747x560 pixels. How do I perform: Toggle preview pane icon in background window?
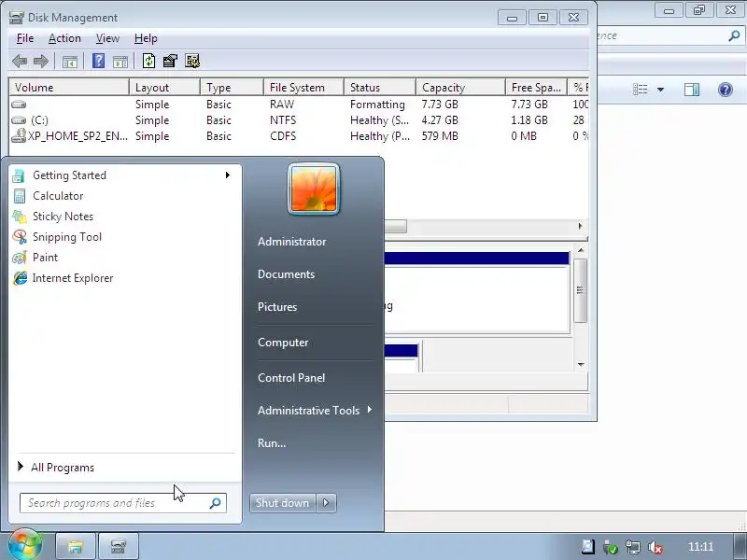(692, 90)
